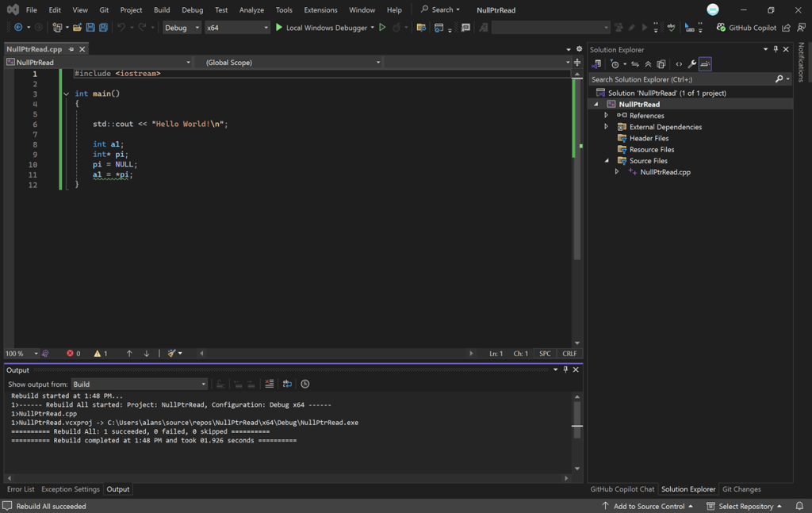Toggle pin on NullPtrRead.cpp tab
Viewport: 812px width, 513px height.
click(x=71, y=49)
